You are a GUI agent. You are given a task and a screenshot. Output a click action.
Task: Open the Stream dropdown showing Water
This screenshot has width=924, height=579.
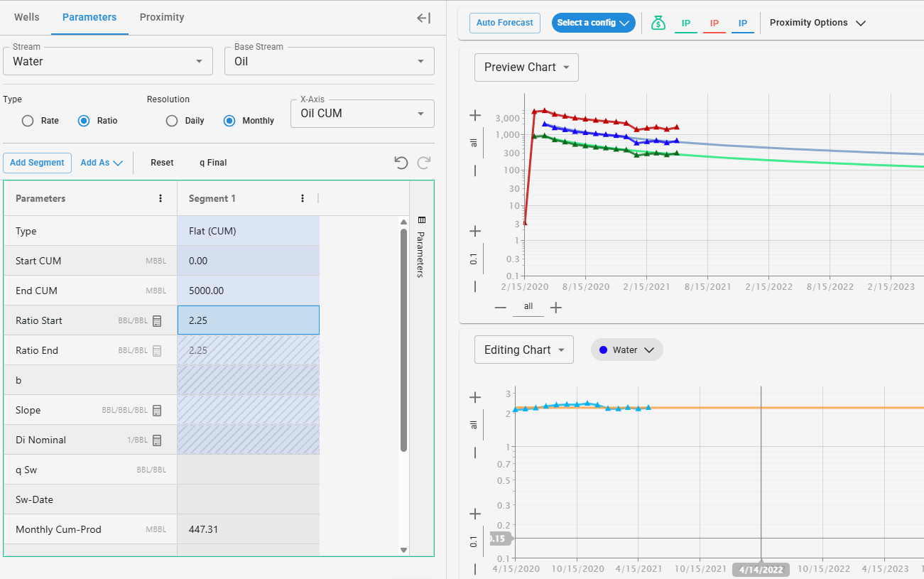pyautogui.click(x=108, y=62)
